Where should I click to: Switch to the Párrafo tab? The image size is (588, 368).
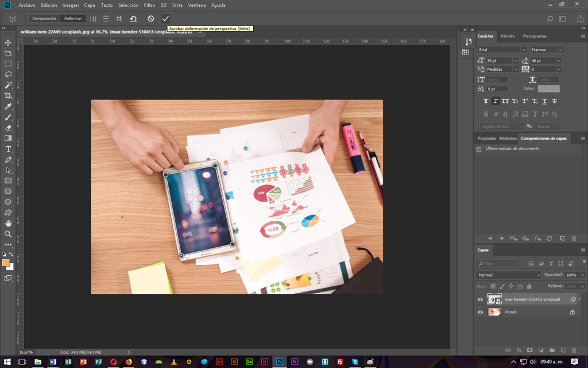(508, 36)
